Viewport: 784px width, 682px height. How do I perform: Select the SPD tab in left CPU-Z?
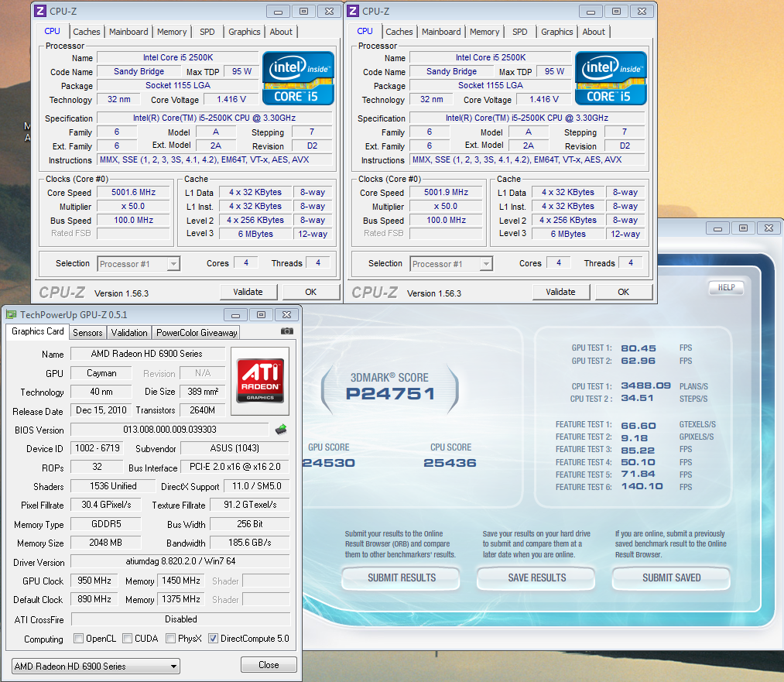pos(207,32)
